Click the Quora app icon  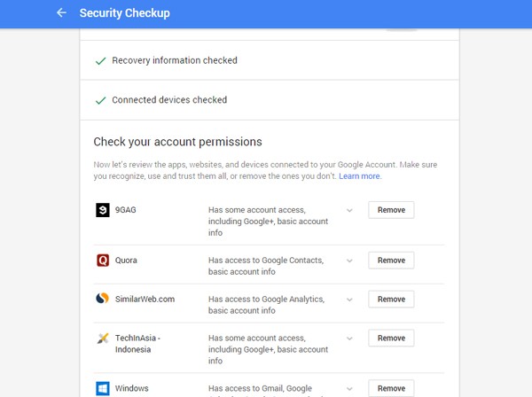coord(103,261)
